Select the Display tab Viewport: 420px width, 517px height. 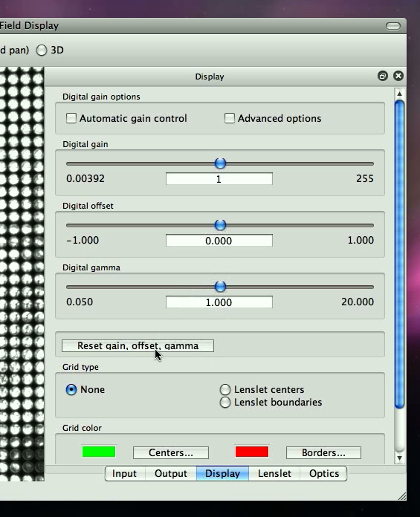(x=222, y=473)
